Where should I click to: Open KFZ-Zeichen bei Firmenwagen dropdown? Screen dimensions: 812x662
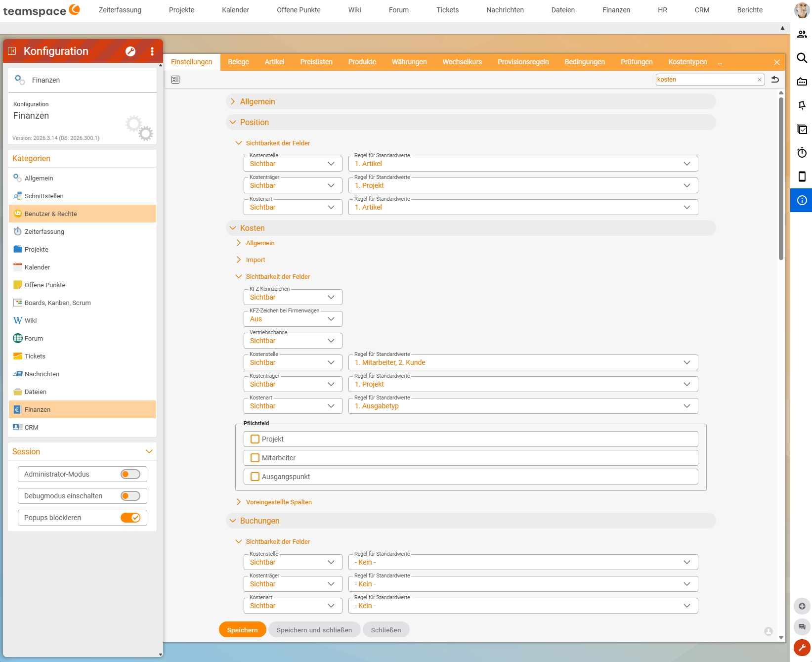pyautogui.click(x=293, y=319)
